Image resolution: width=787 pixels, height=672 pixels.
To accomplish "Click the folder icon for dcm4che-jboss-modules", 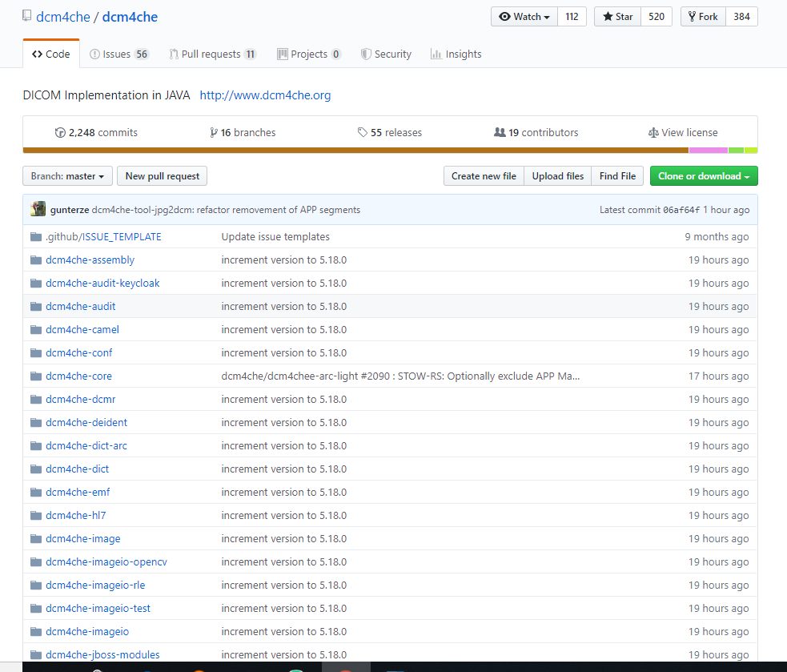I will pos(36,655).
